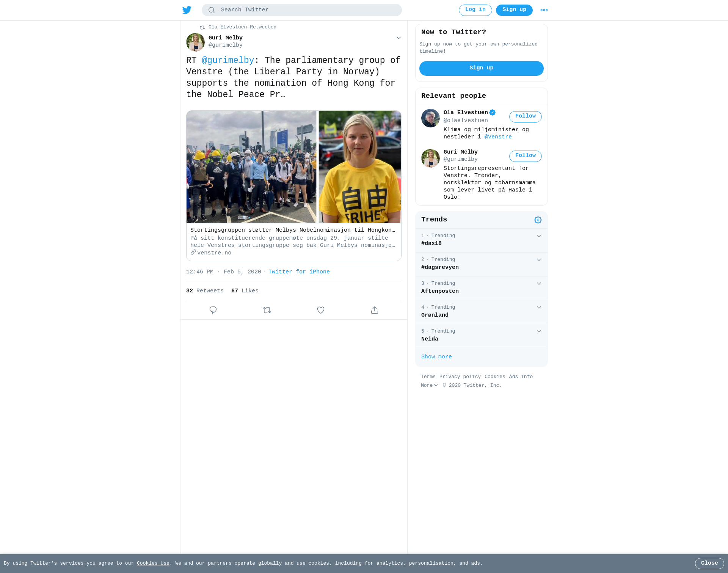Image resolution: width=728 pixels, height=573 pixels.
Task: Click the Twitter bird logo
Action: pos(187,10)
